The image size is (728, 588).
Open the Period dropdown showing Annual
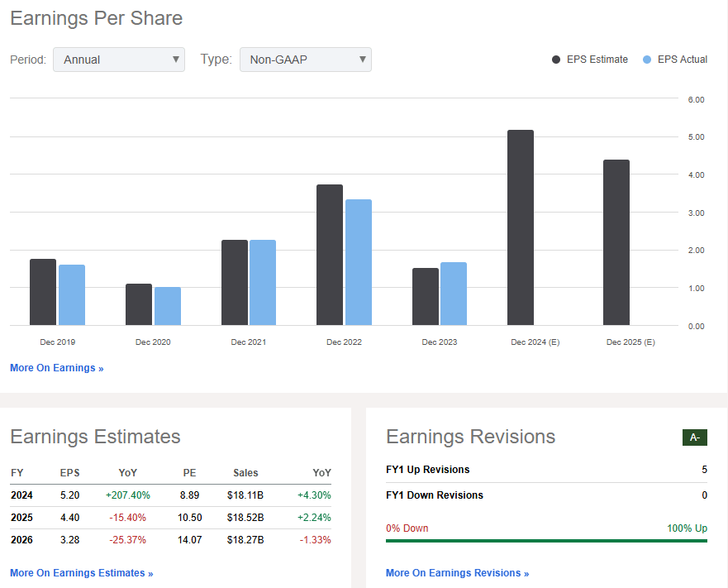pos(118,60)
